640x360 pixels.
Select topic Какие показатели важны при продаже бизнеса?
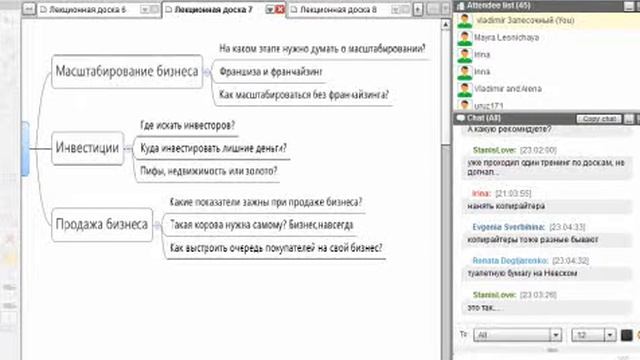[x=266, y=202]
